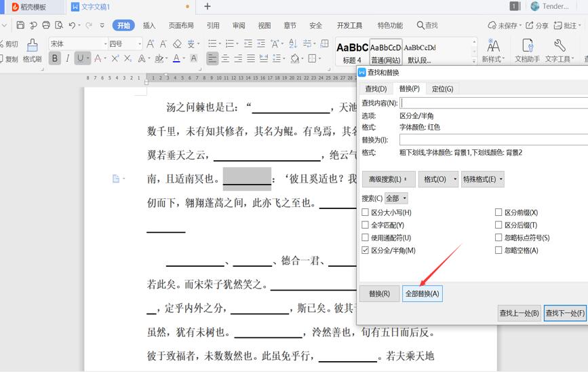Open the Search scope 全部 dropdown
The height and width of the screenshot is (372, 588).
tap(396, 198)
